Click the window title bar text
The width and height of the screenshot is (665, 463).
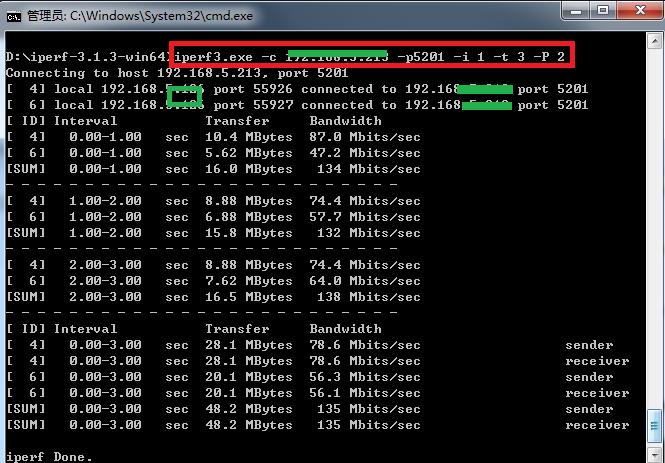140,16
